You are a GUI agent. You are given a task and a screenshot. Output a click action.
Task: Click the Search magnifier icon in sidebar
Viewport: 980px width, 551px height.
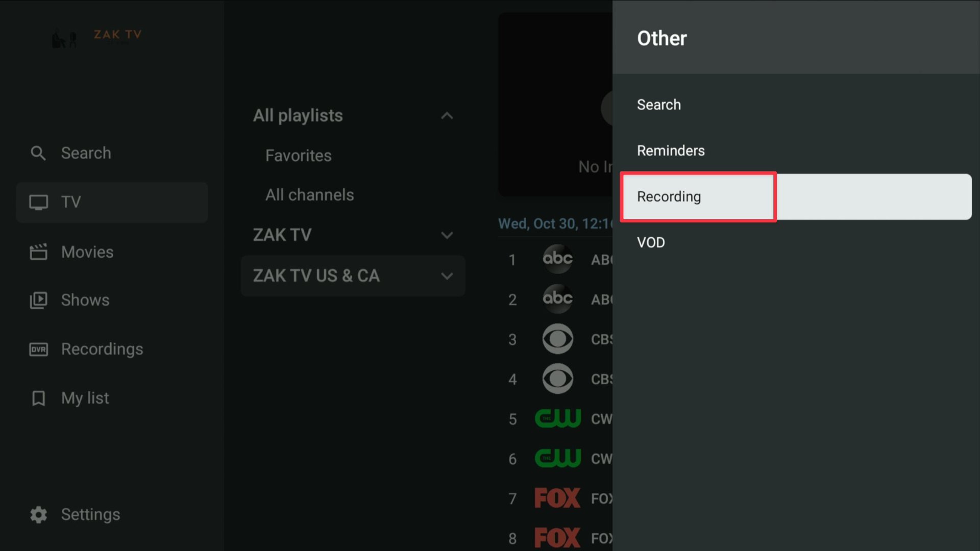[x=38, y=153]
